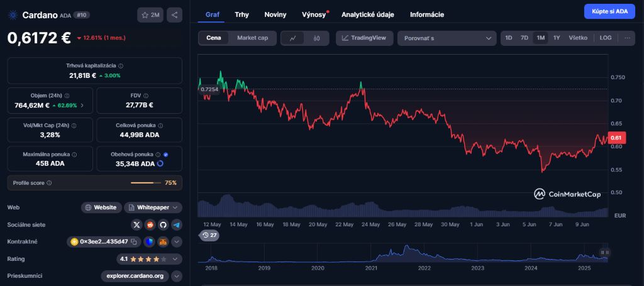The height and width of the screenshot is (286, 644).
Task: Switch to the Trhy tab
Action: pos(241,14)
